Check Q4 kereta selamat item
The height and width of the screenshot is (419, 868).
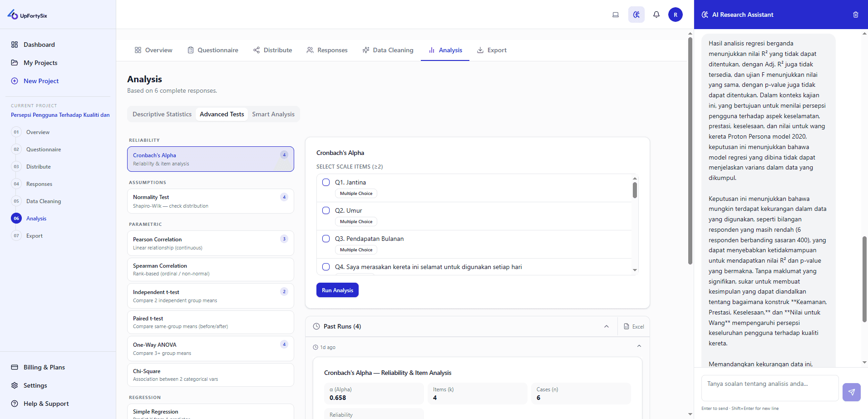(x=326, y=267)
